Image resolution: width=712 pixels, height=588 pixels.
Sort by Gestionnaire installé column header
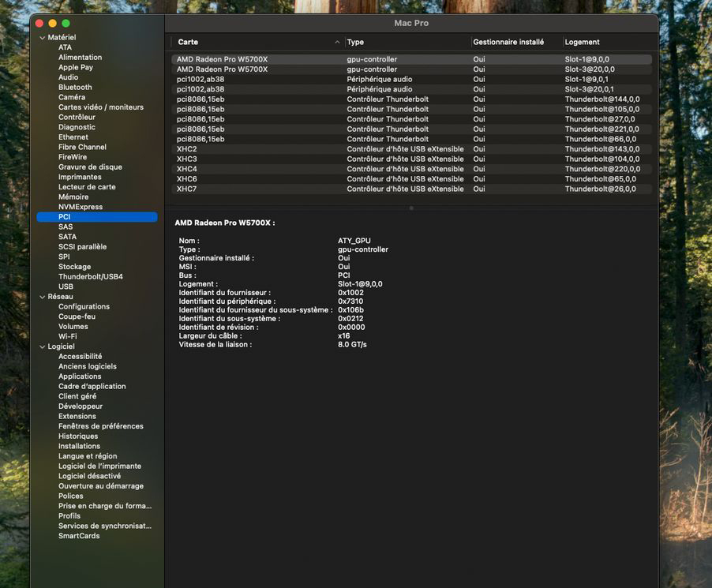pyautogui.click(x=508, y=43)
